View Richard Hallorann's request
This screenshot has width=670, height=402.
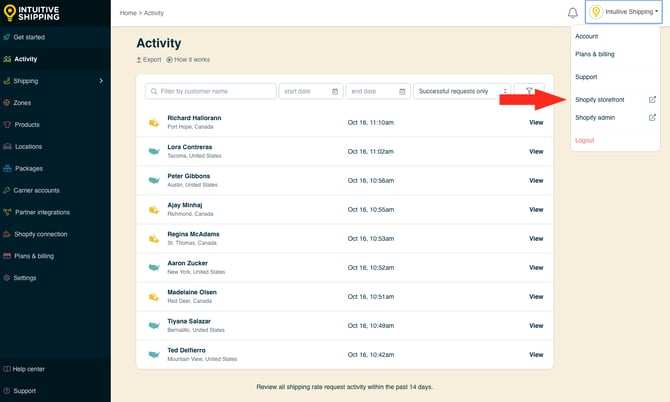point(536,123)
